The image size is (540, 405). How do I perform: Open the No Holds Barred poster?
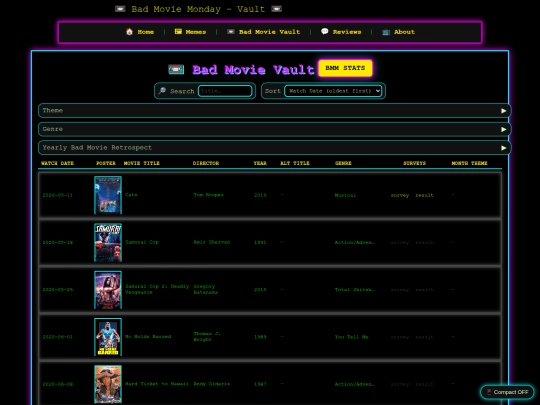coord(108,337)
